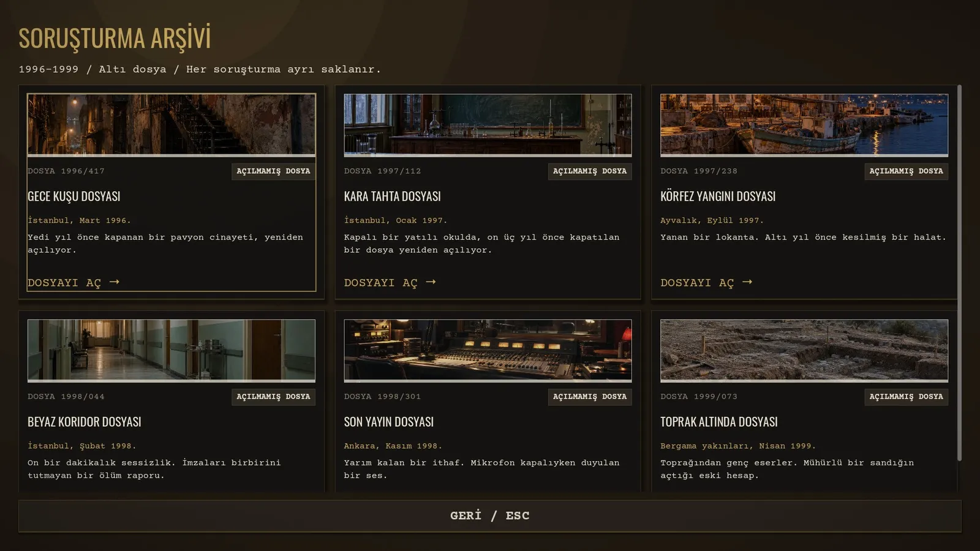Click the file number Dosya 1998/301
The height and width of the screenshot is (551, 980).
click(x=383, y=397)
